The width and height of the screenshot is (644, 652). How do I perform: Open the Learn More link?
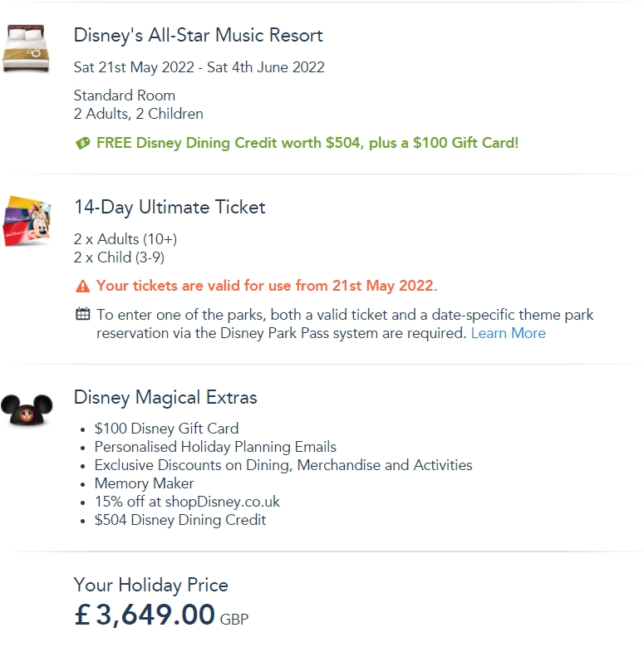click(x=508, y=333)
